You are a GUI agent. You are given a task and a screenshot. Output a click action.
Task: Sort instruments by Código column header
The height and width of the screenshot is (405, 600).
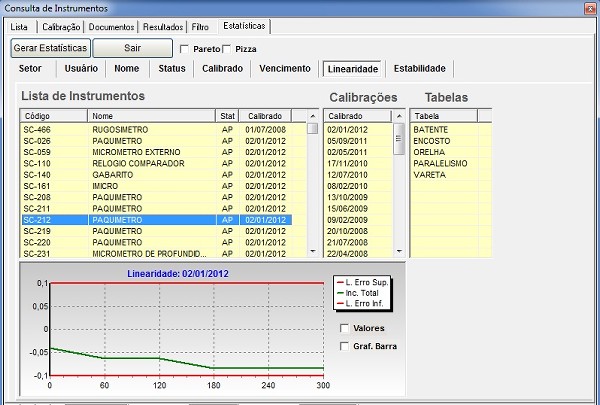click(x=54, y=116)
